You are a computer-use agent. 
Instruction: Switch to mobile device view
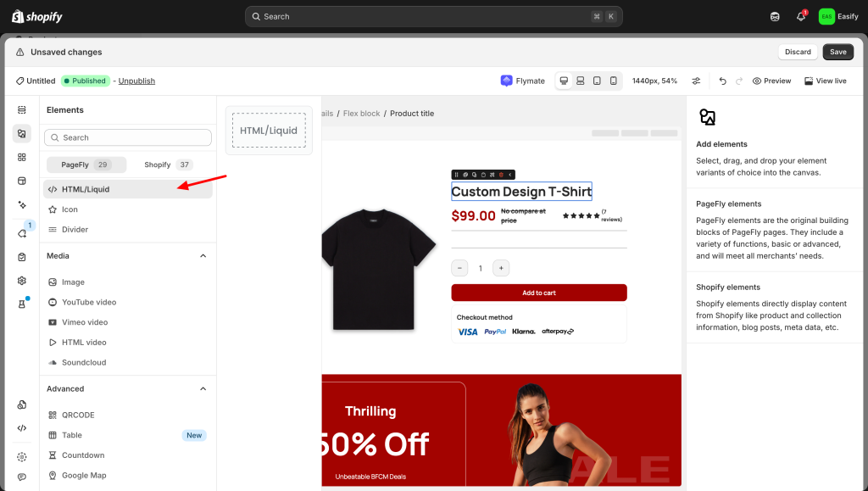point(613,81)
